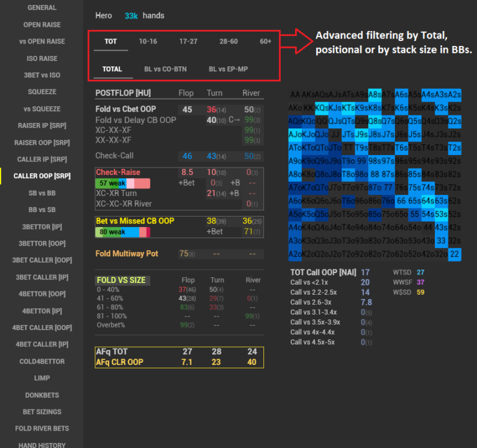This screenshot has height=448, width=477.
Task: Open the SQUEEZE section in sidebar
Action: coord(42,92)
